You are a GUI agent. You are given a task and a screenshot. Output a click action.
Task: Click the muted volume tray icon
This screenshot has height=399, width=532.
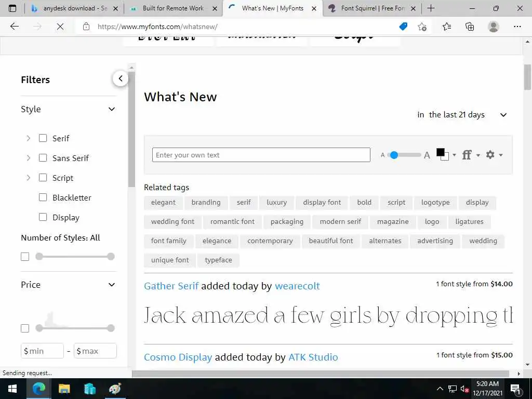464,389
